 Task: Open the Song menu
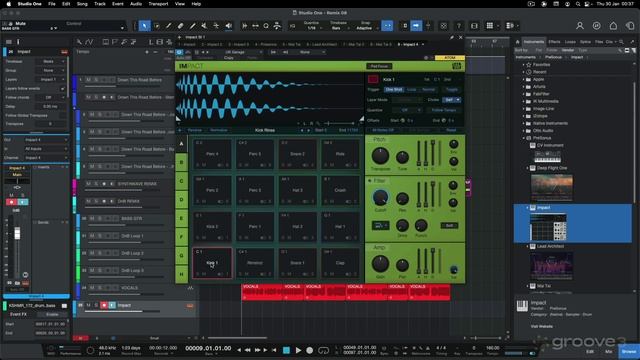coord(82,4)
